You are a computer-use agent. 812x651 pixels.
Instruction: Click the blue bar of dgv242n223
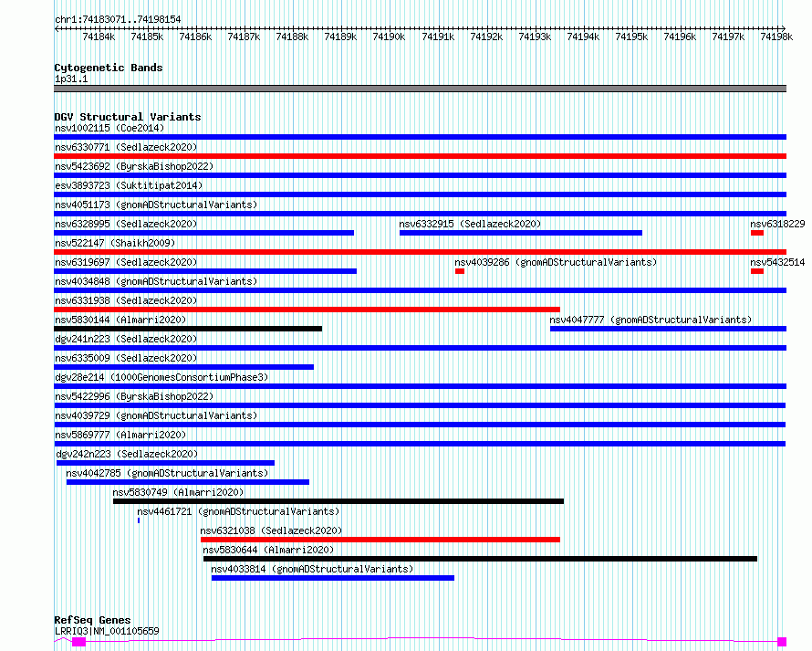click(166, 463)
